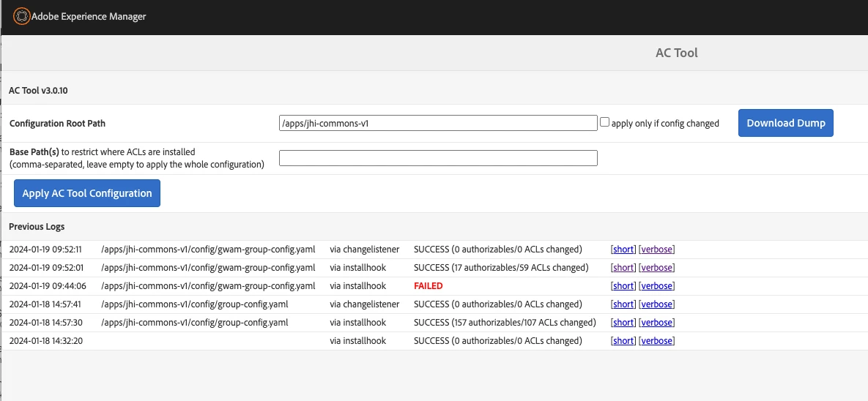Open the short log for 2024-01-19 09:52:11

(623, 250)
